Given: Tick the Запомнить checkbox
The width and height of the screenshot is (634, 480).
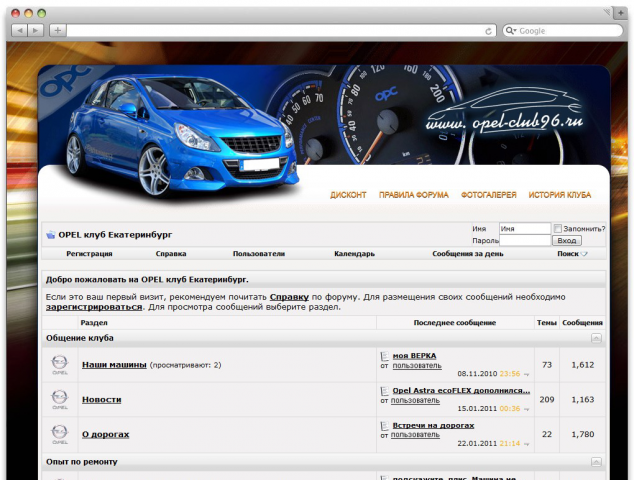Looking at the screenshot, I should [558, 228].
